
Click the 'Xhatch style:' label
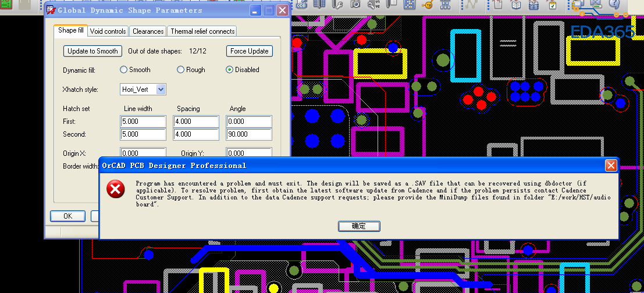click(80, 90)
